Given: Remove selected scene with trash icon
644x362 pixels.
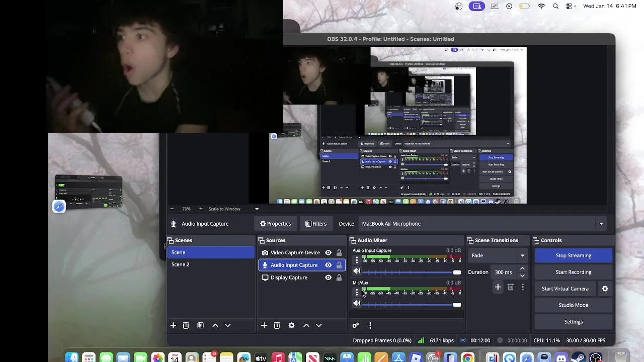Looking at the screenshot, I should click(x=186, y=325).
